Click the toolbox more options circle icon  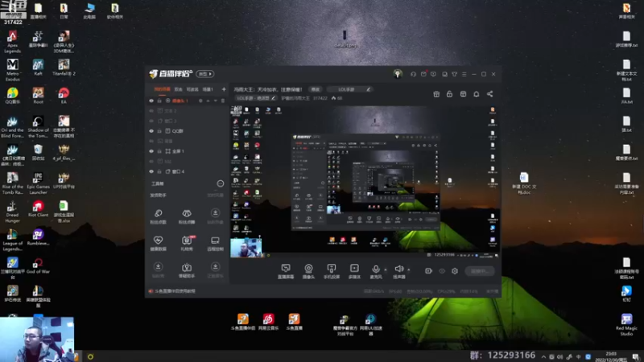coord(220,183)
